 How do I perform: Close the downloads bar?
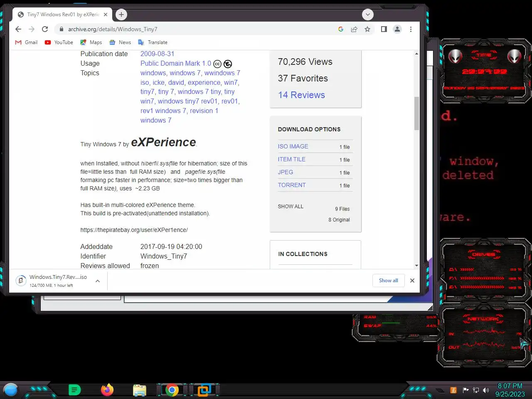coord(412,281)
